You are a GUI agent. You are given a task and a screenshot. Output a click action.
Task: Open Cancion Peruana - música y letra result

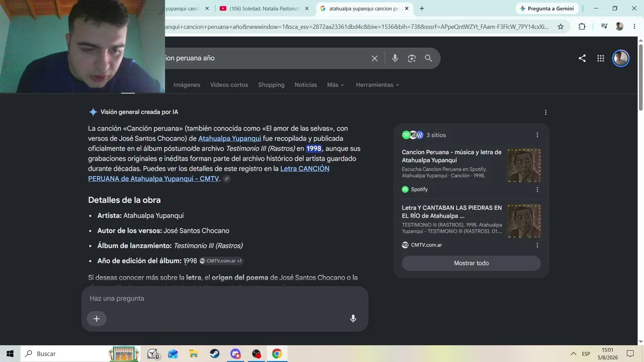pyautogui.click(x=452, y=156)
